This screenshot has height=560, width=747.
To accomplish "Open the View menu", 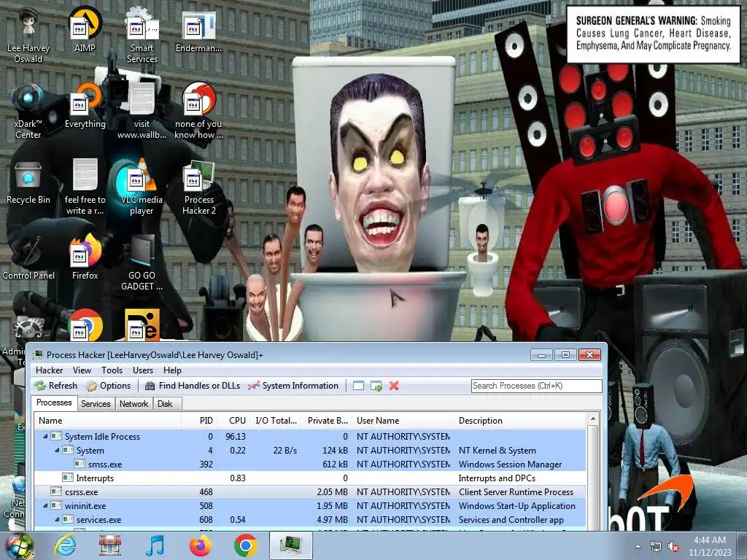I will [82, 370].
